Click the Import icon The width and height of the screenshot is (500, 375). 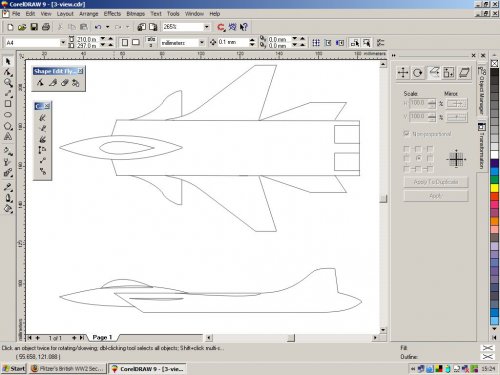pos(141,27)
